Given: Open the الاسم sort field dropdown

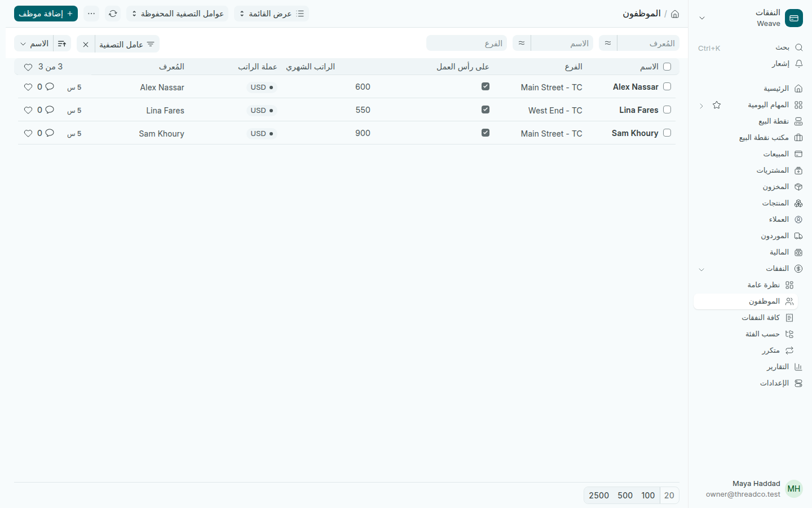Looking at the screenshot, I should (34, 44).
